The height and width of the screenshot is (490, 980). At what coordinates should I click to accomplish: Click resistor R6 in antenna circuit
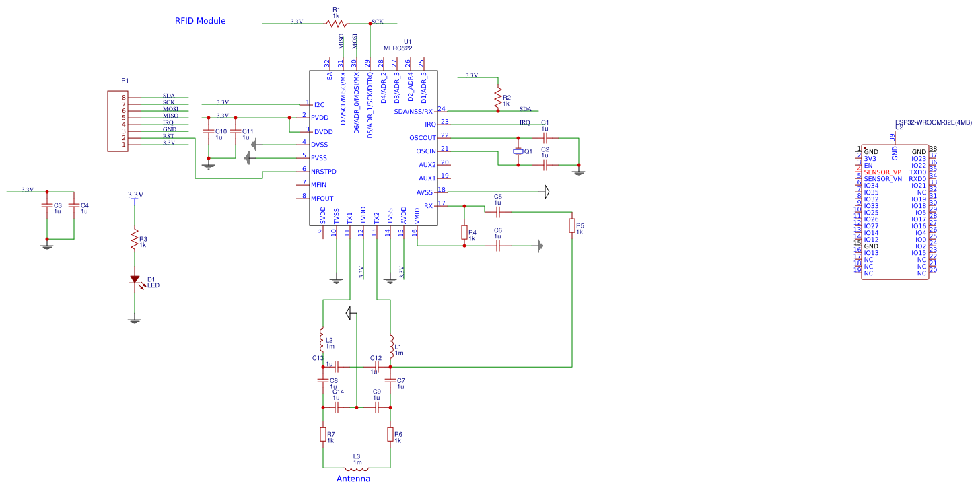(390, 434)
